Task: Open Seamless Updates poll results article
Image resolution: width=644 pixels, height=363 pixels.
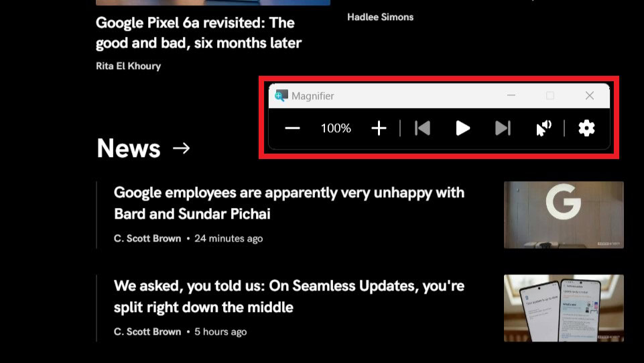Action: (x=289, y=297)
